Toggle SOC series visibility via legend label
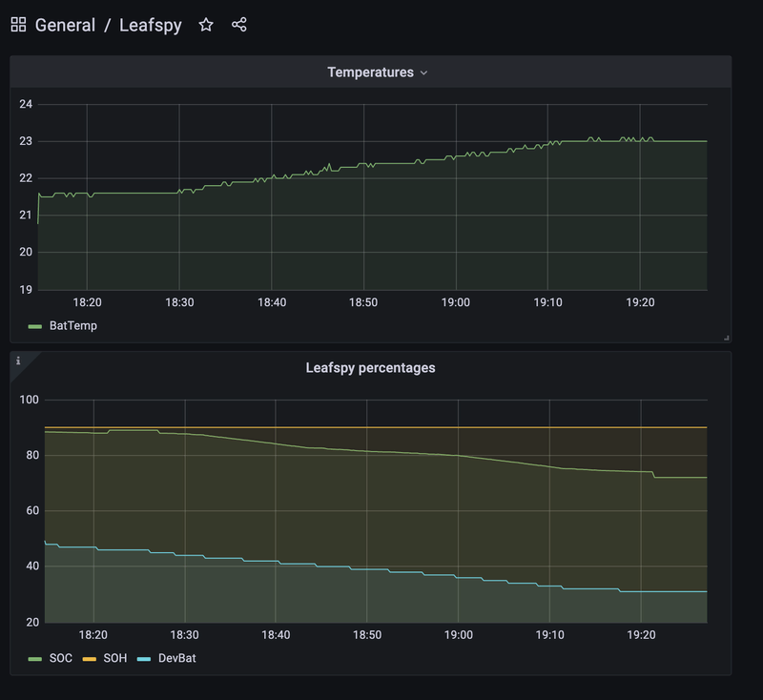 click(60, 658)
